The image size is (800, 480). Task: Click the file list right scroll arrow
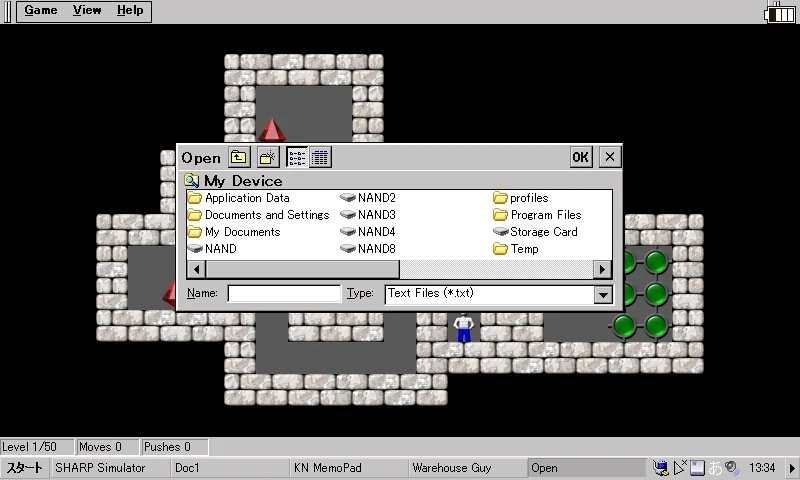click(602, 269)
